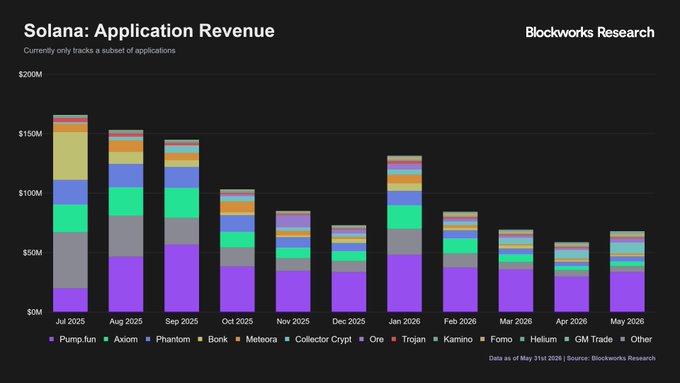Select the Jan 2026 axis label
This screenshot has width=680, height=383.
(404, 321)
